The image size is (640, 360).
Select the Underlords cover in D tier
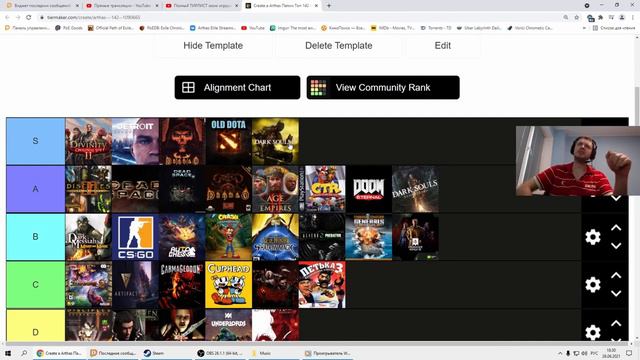229,325
